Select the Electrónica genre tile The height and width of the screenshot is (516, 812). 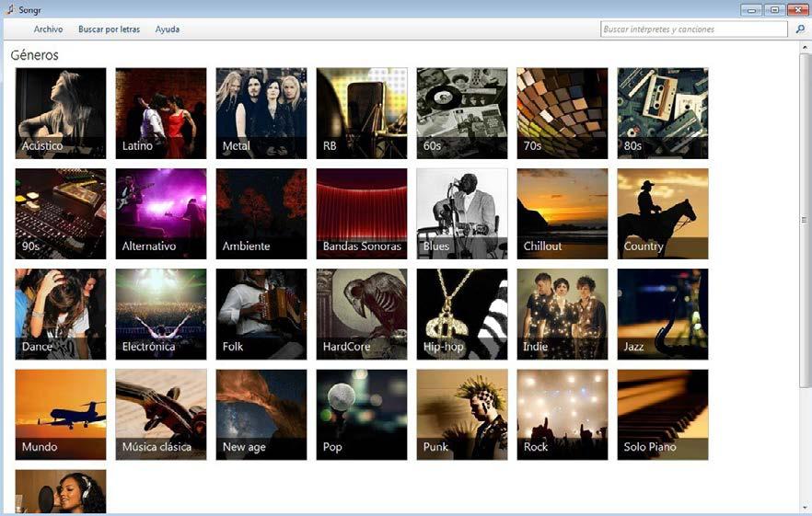coord(161,315)
